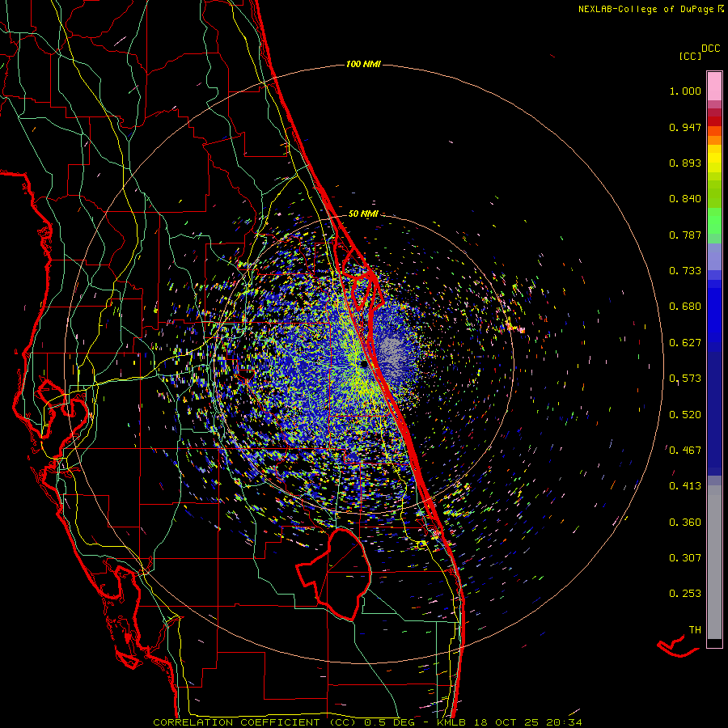This screenshot has height=728, width=728.
Task: Select the 0.307 legend value
Action: tap(685, 558)
